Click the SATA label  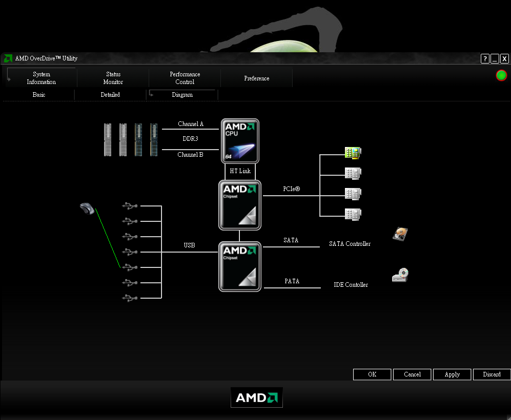[x=291, y=240]
